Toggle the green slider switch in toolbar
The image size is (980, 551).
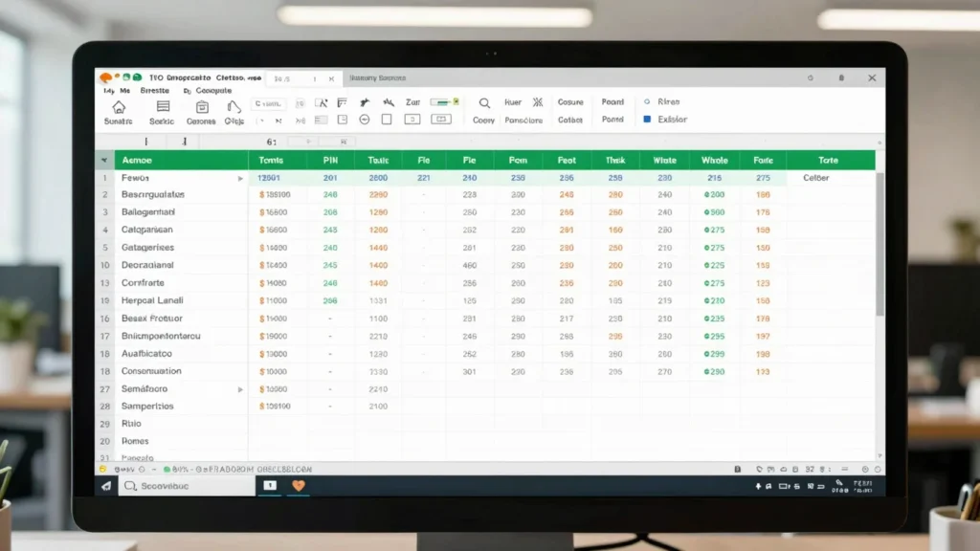click(445, 101)
